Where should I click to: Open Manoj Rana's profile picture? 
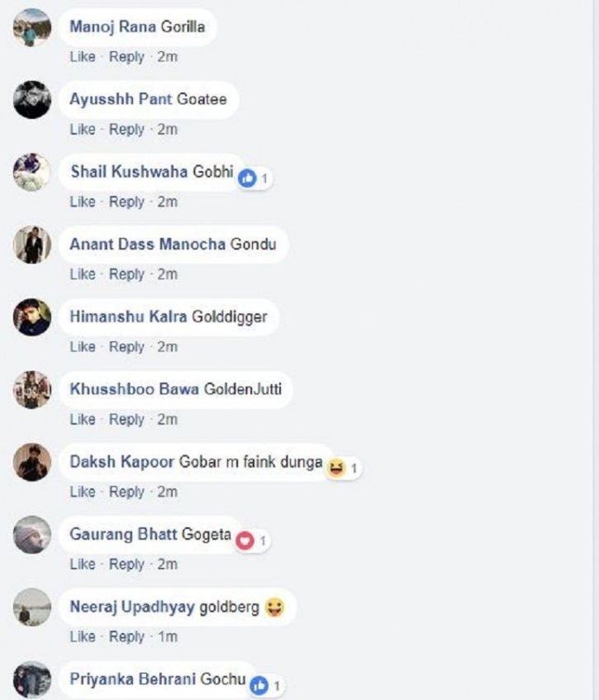pos(31,27)
